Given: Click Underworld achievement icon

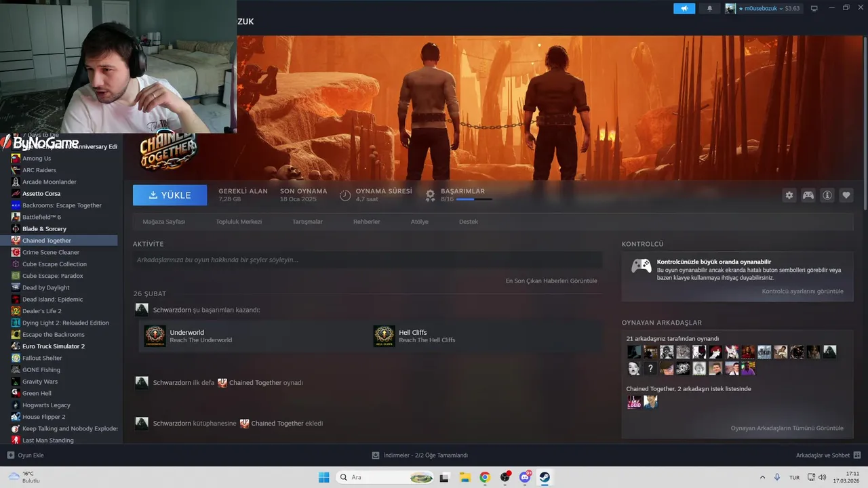Looking at the screenshot, I should 155,336.
